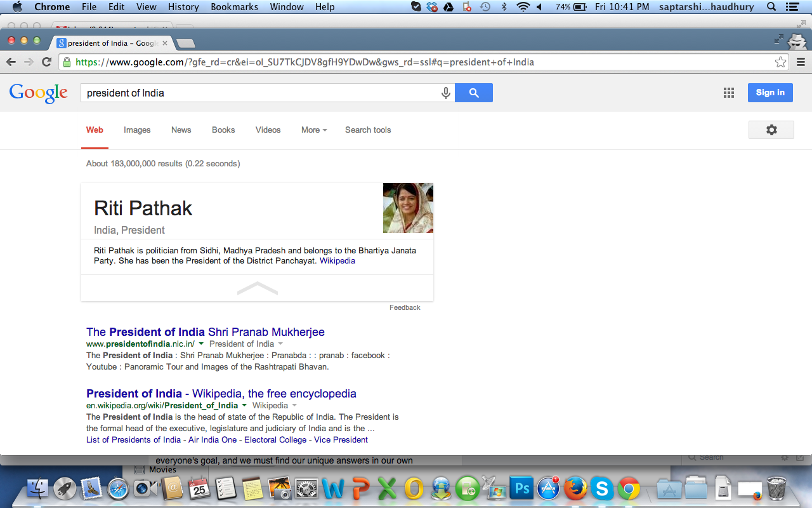
Task: Expand the More search options dropdown
Action: tap(314, 130)
